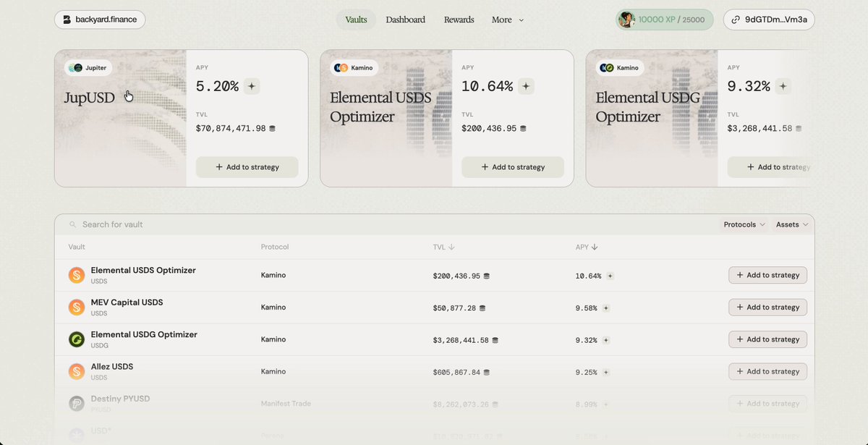Click coins icon beside $200,436.95 on the card
Viewport: 868px width, 445px height.
523,128
